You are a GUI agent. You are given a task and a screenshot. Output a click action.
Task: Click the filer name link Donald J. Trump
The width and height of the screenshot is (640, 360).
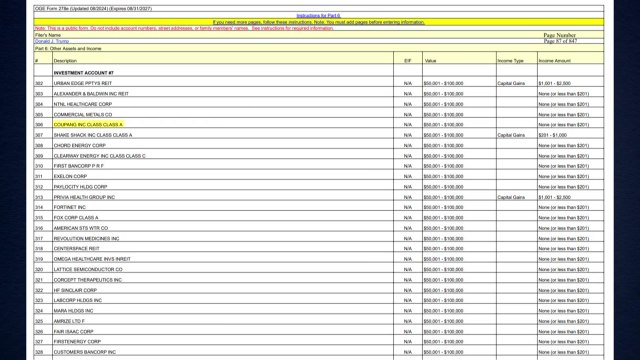[x=52, y=41]
